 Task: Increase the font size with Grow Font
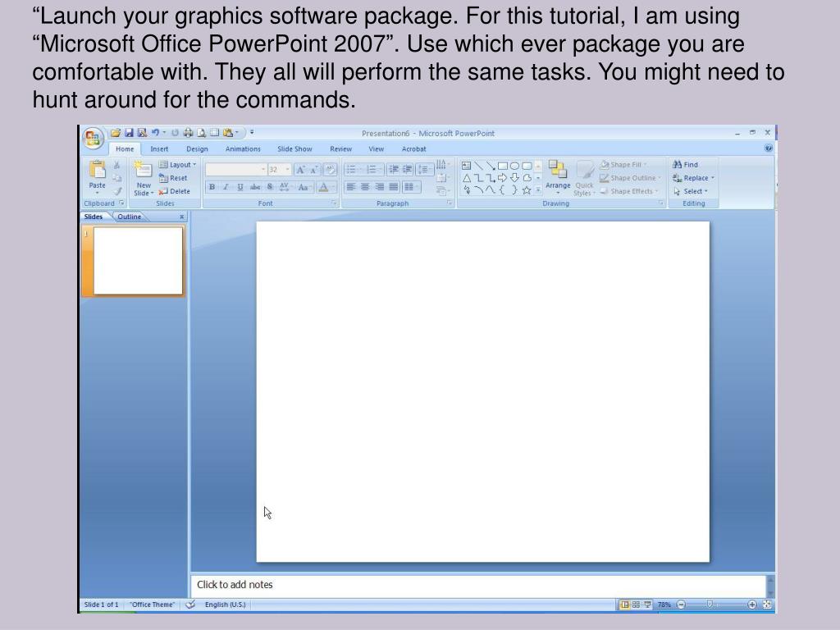pyautogui.click(x=300, y=170)
